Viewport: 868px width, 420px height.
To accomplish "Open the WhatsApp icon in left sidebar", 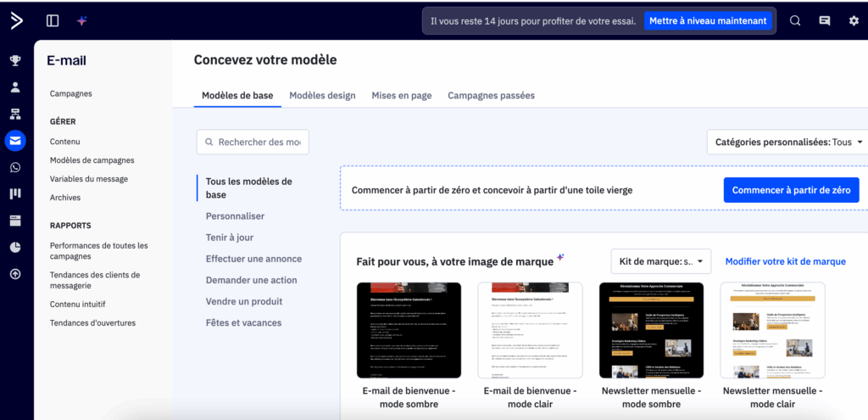I will [15, 168].
